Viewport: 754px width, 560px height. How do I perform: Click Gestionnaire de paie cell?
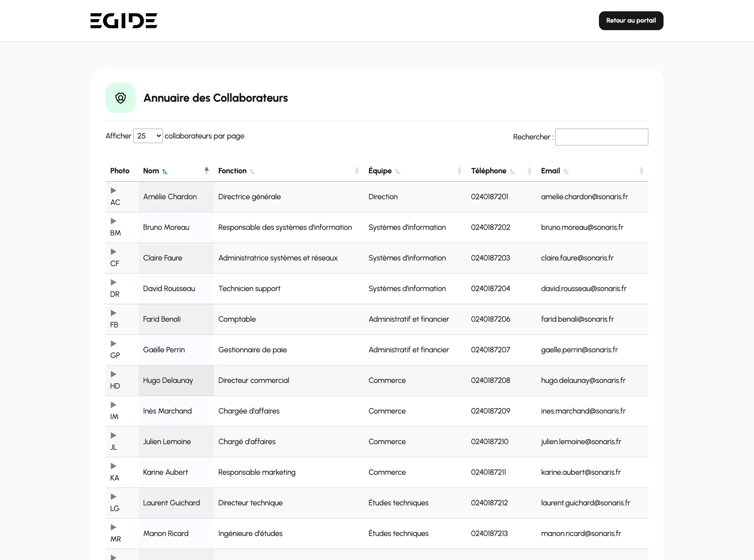coord(253,350)
